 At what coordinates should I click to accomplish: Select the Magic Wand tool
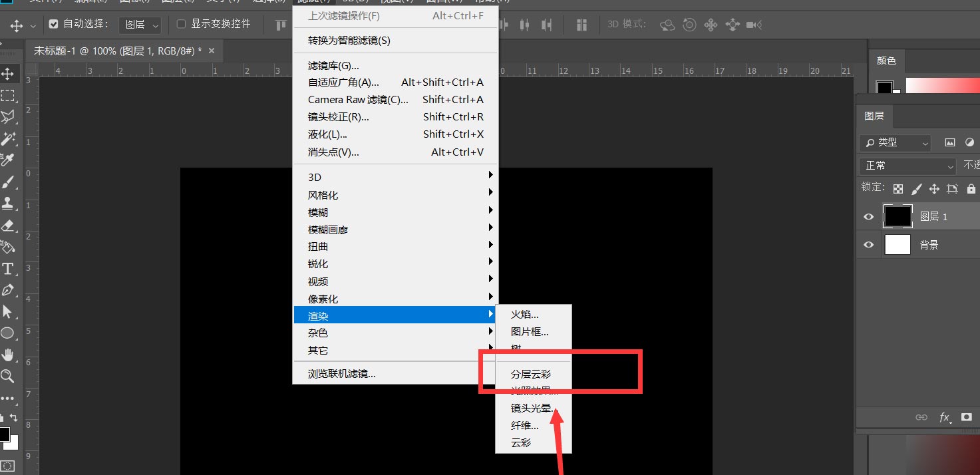[8, 138]
